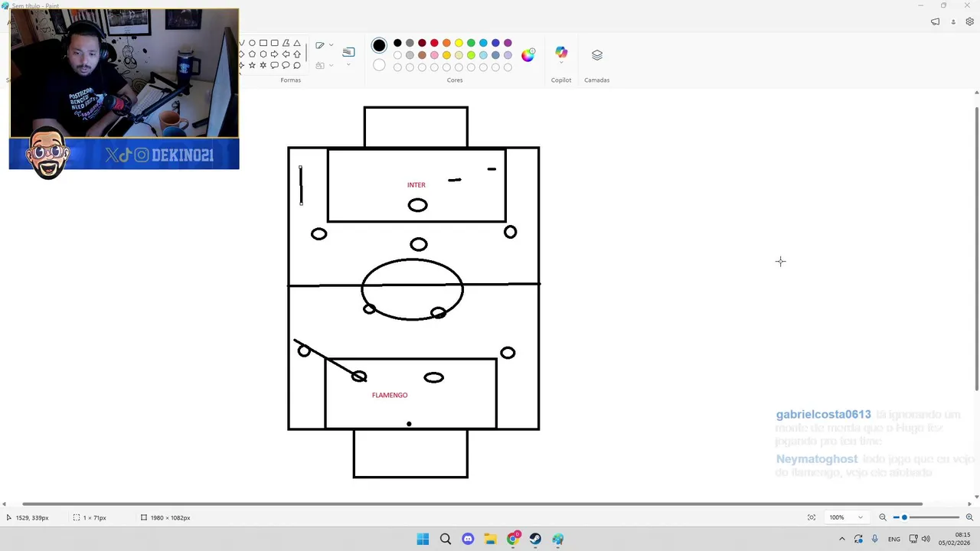Select the Oval callout shape
The width and height of the screenshot is (980, 551).
click(x=286, y=65)
